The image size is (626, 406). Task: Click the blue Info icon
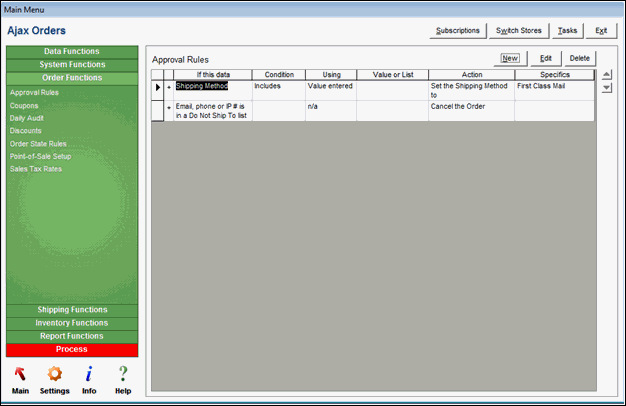coord(89,374)
